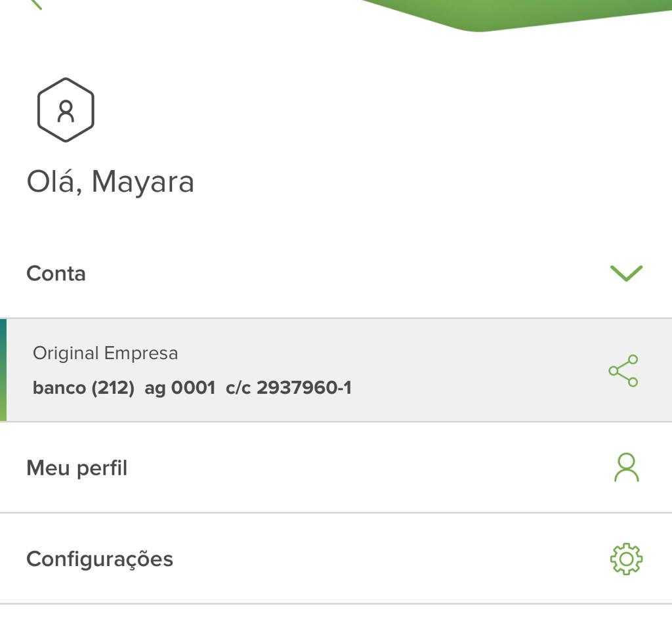672x629 pixels.
Task: Open the Meu perfil menu item
Action: (x=77, y=468)
